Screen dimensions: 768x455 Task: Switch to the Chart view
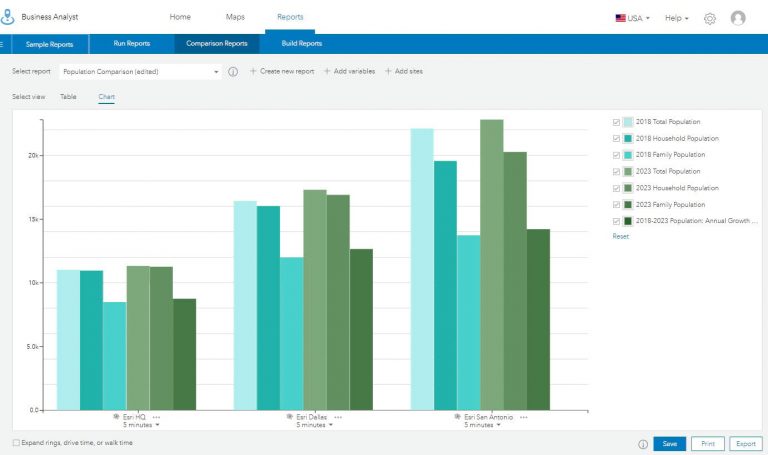pyautogui.click(x=106, y=97)
